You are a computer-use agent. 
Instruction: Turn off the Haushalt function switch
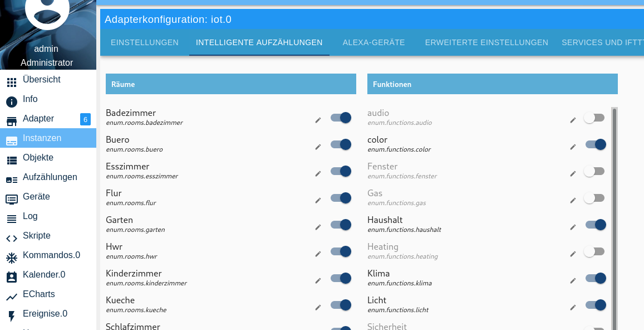click(x=596, y=225)
